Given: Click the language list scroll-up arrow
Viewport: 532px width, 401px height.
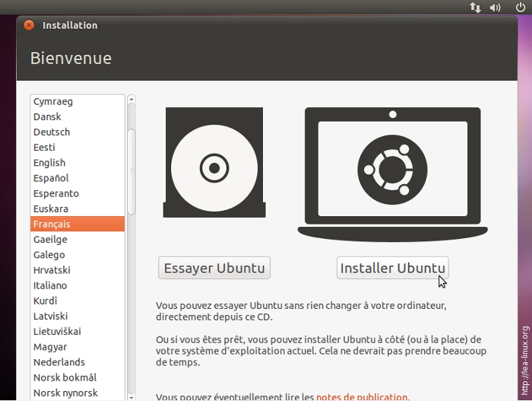Looking at the screenshot, I should tap(131, 100).
